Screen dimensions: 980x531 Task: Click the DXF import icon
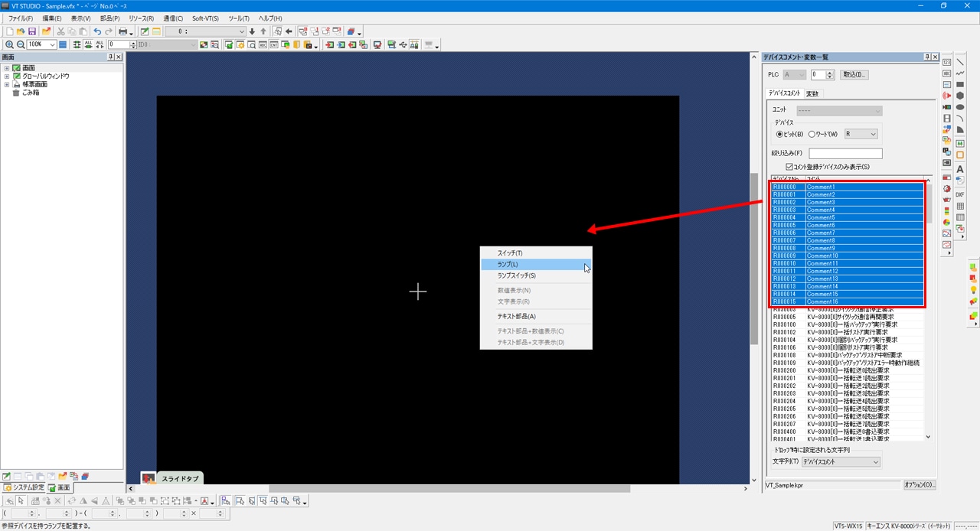click(x=960, y=195)
